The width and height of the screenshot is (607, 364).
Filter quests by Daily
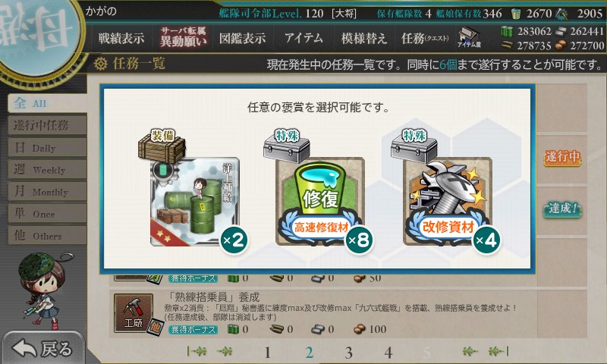click(x=47, y=148)
